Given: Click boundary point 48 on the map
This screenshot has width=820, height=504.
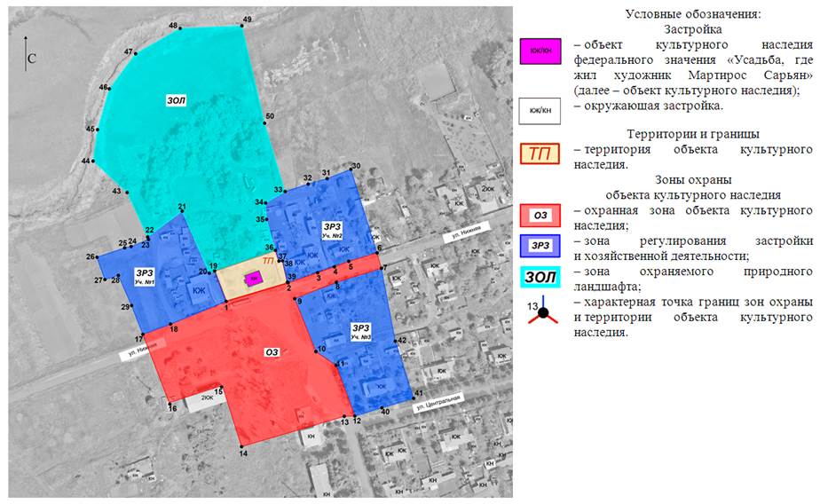Looking at the screenshot, I should tap(181, 28).
